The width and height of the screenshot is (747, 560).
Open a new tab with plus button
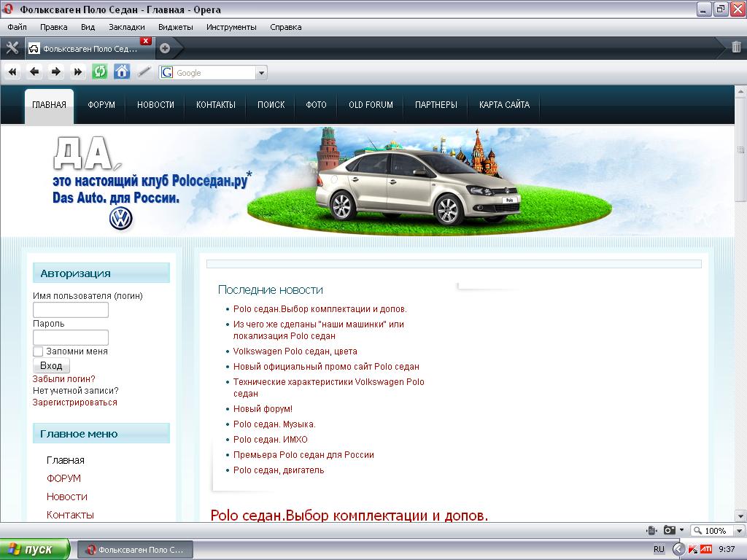coord(165,48)
